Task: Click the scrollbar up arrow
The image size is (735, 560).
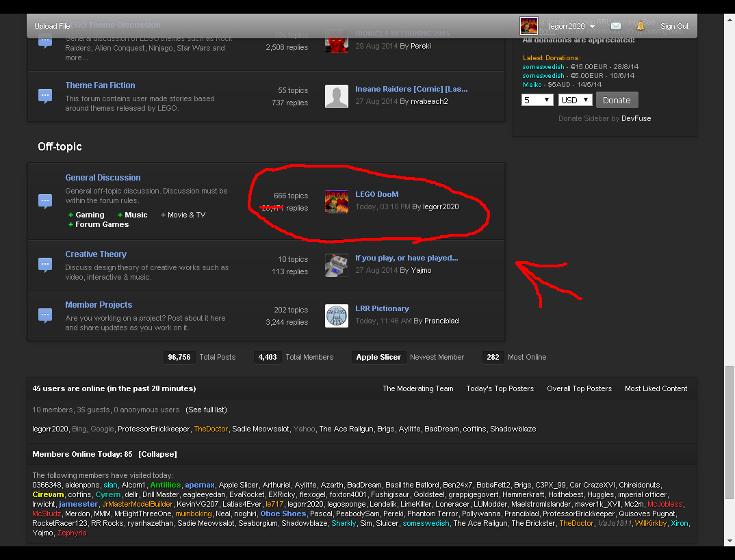Action: 730,19
